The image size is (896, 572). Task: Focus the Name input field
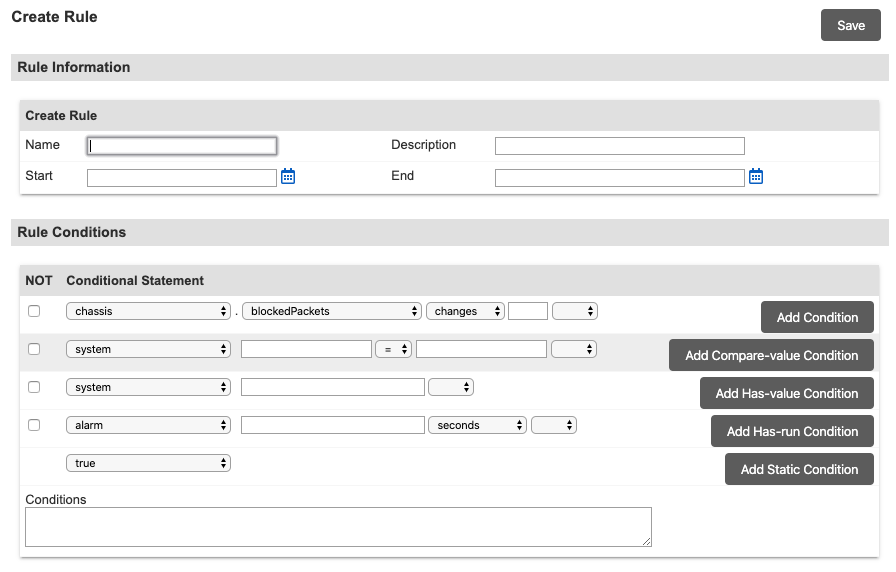[x=182, y=146]
